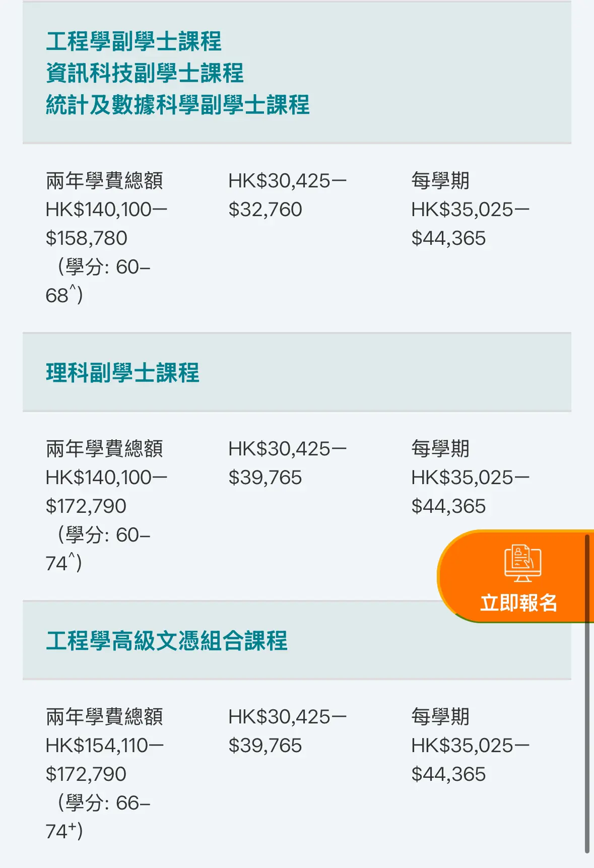
Task: Open 統計及數據科學副學士課程 programme link
Action: point(177,105)
